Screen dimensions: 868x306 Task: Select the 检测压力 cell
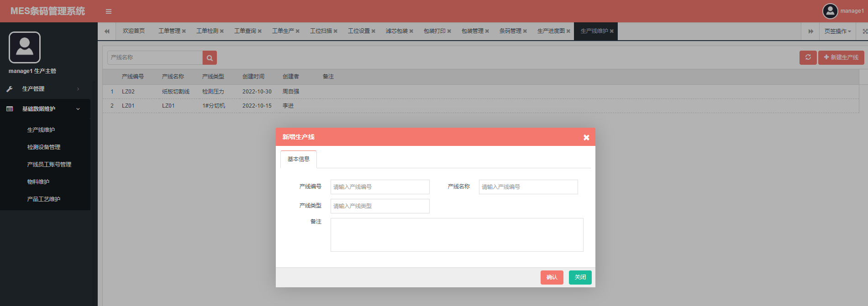[x=213, y=92]
